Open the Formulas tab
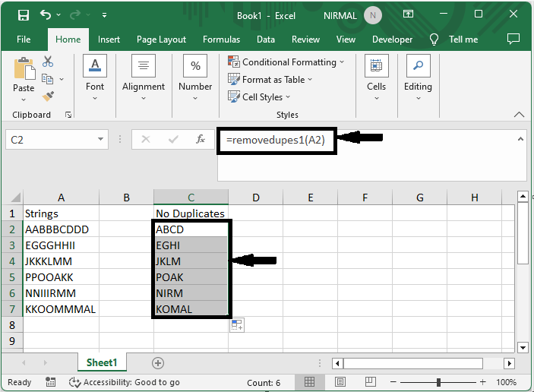This screenshot has width=534, height=392. coord(221,40)
